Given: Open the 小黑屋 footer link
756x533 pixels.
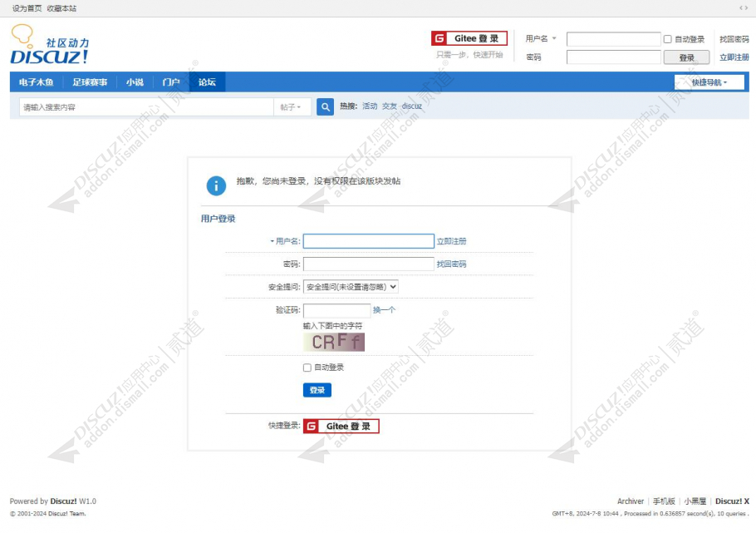Looking at the screenshot, I should pyautogui.click(x=695, y=501).
